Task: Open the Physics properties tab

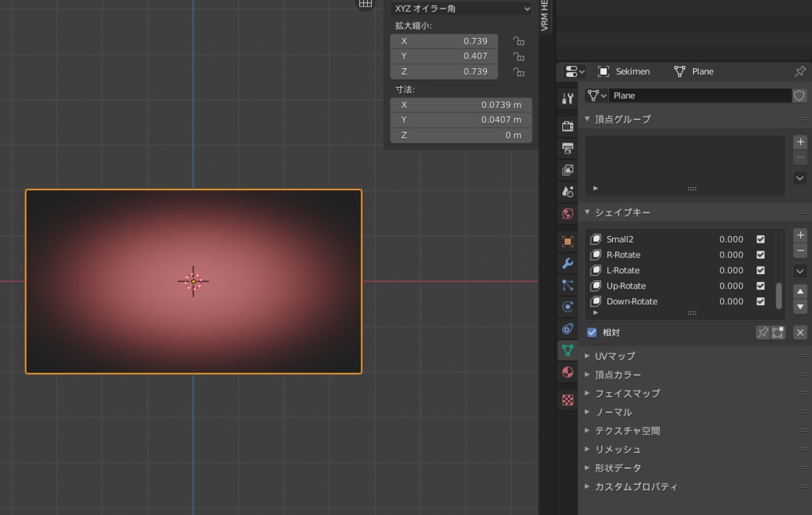Action: click(x=567, y=305)
